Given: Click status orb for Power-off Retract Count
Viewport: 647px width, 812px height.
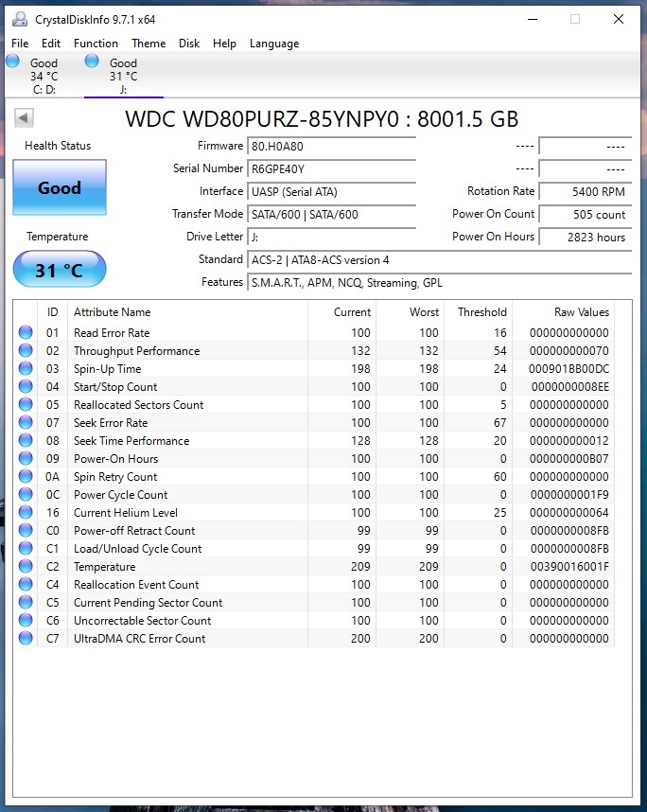Looking at the screenshot, I should coord(26,530).
